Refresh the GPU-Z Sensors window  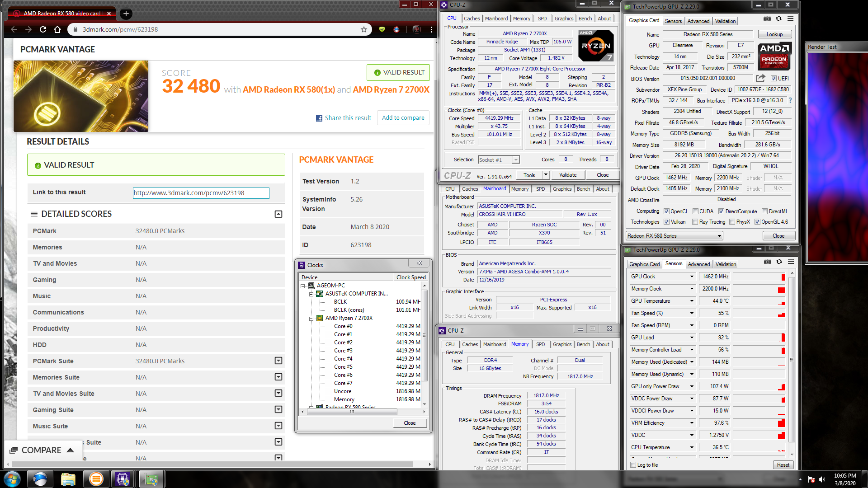point(779,262)
